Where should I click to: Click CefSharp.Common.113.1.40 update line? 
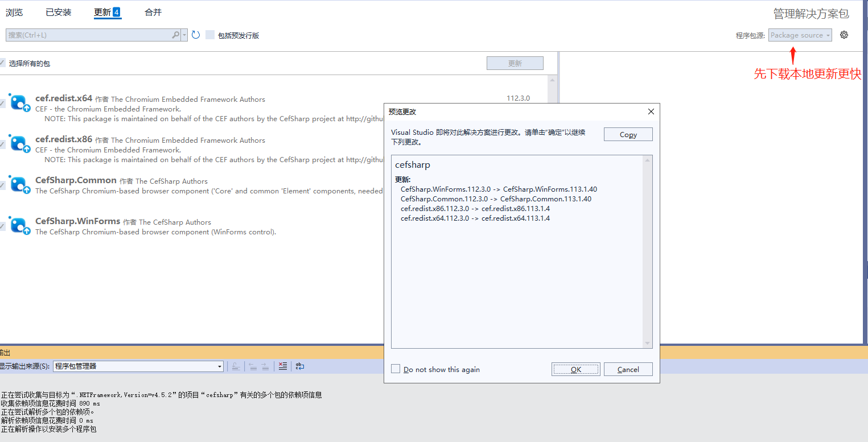coord(496,199)
